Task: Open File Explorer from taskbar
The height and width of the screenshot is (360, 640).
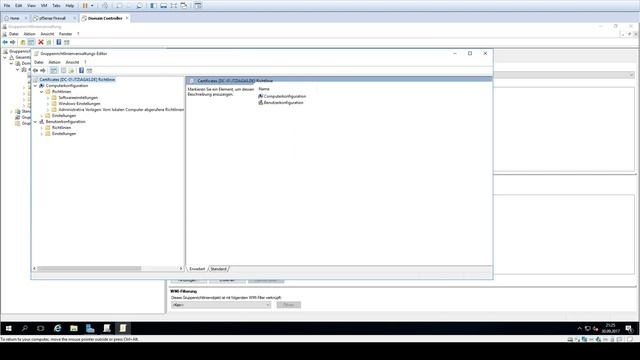Action: (74, 328)
